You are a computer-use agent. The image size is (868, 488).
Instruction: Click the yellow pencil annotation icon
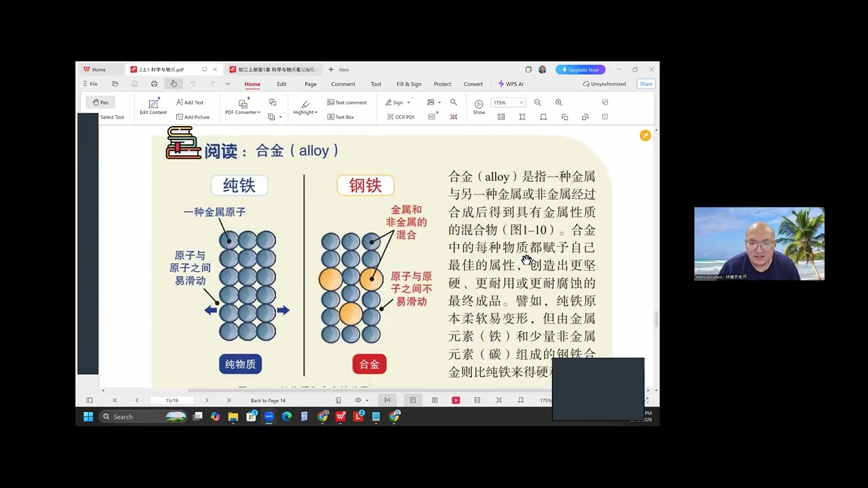point(645,136)
